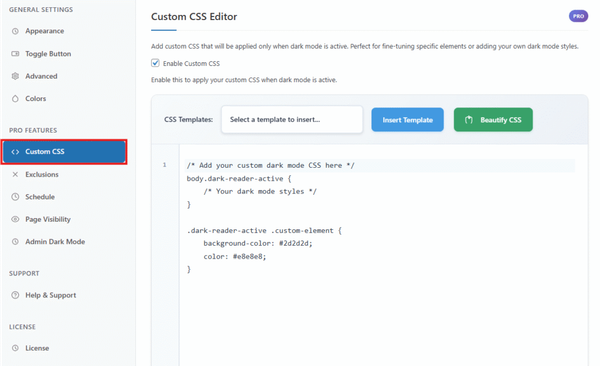Click the Admin Dark Mode icon

[x=15, y=242]
